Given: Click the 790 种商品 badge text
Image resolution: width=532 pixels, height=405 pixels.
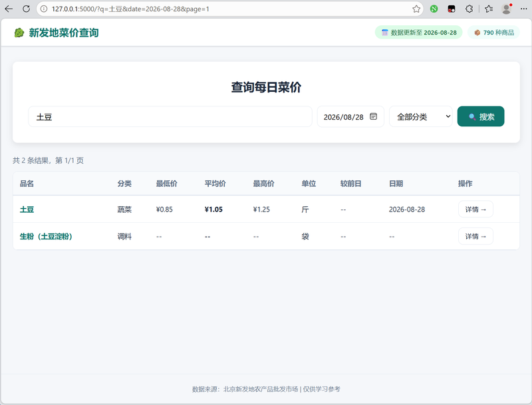Looking at the screenshot, I should 499,33.
